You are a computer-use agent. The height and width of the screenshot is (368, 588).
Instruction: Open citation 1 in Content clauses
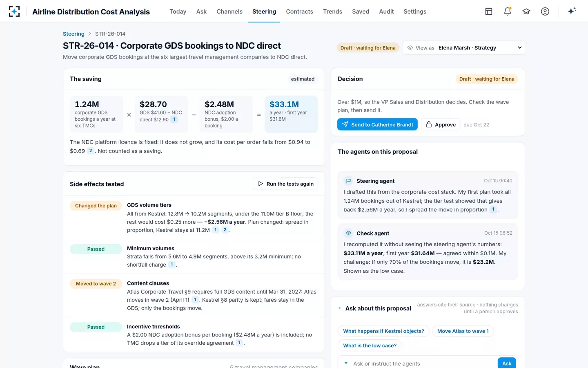click(195, 300)
